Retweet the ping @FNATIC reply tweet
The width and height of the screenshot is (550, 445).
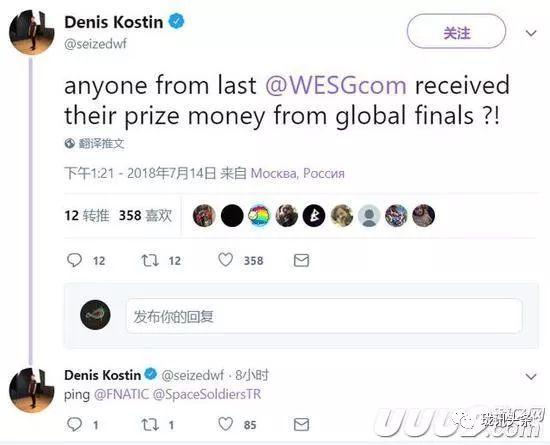[x=150, y=425]
